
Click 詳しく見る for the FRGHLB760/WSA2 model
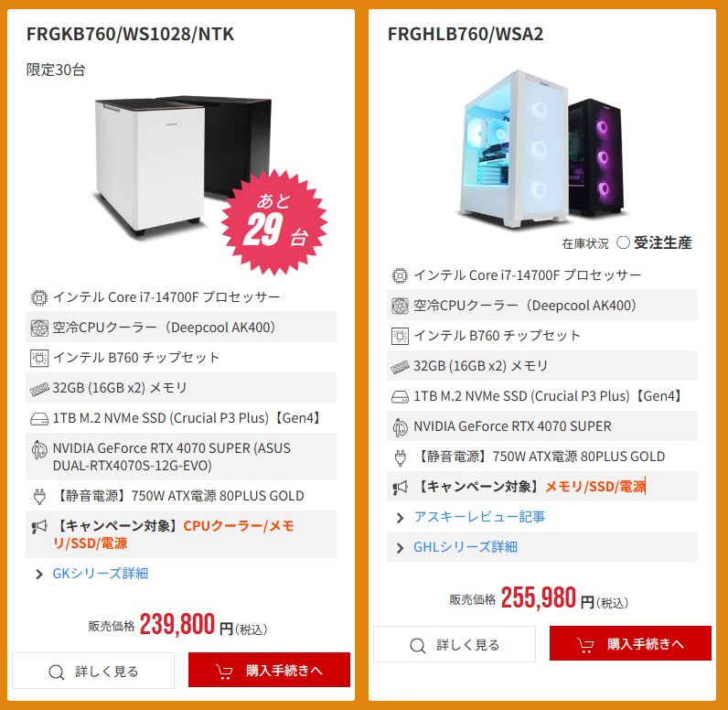point(455,644)
